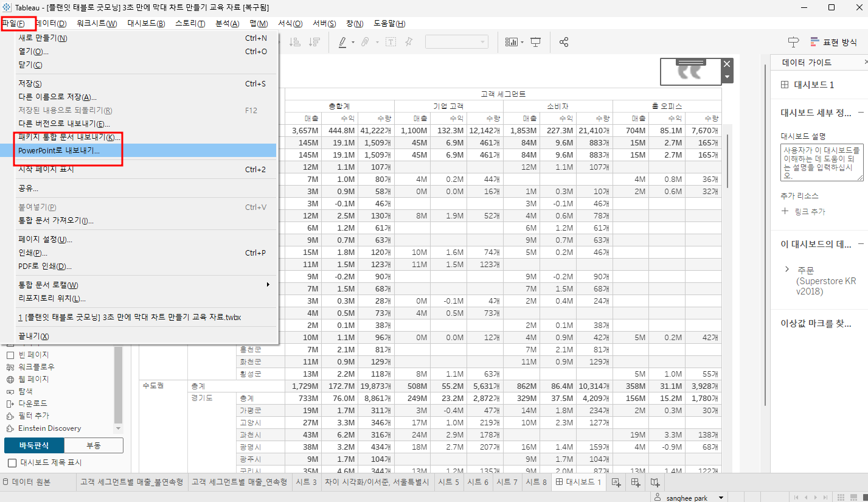Expand the show/hide cards dropdown arrow

[522, 43]
